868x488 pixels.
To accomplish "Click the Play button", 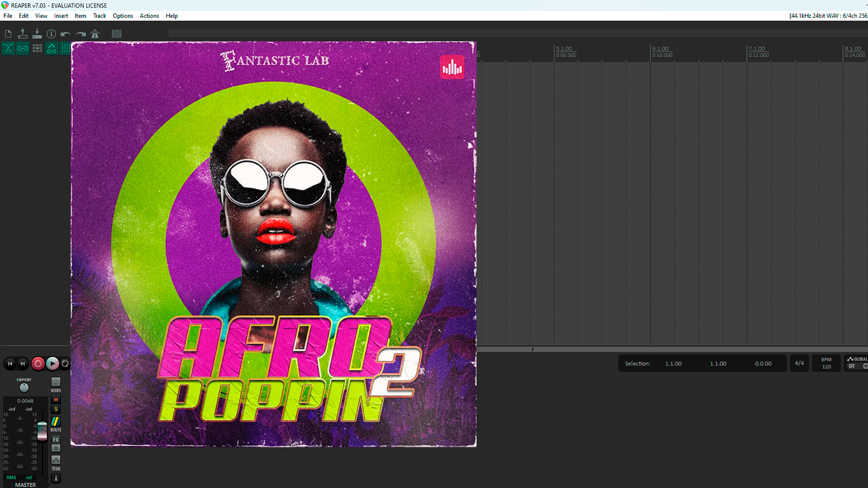I will (x=53, y=363).
